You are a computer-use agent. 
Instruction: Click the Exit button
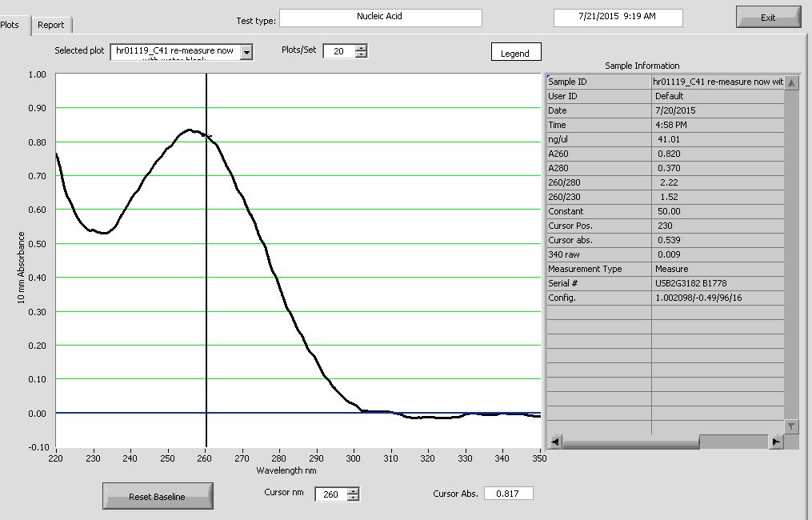pos(768,18)
